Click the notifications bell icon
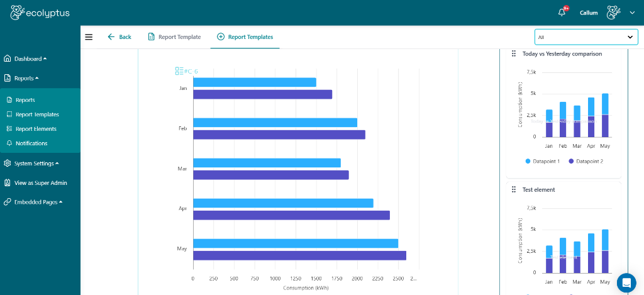The width and height of the screenshot is (644, 295). click(x=562, y=13)
